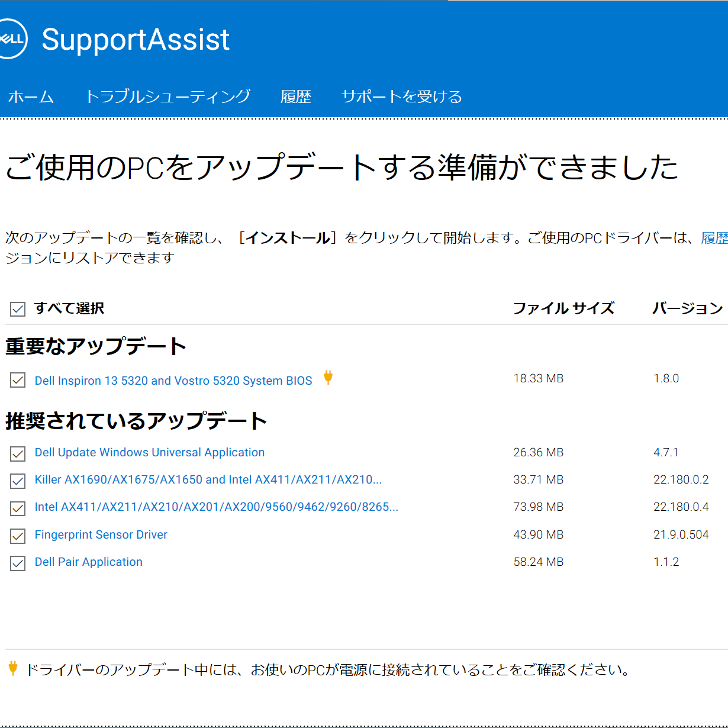Toggle checkbox for Intel AX411 driver

tap(18, 508)
